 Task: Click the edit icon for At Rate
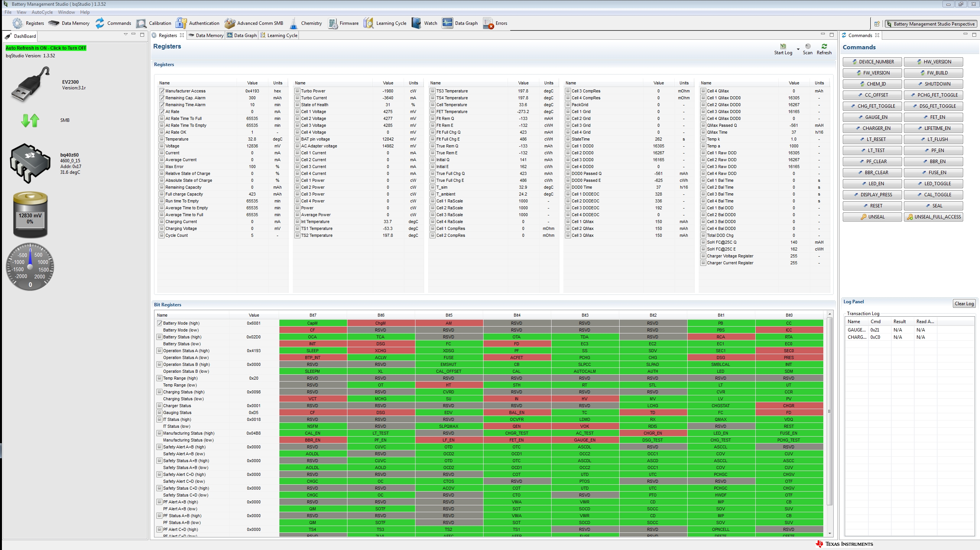coord(162,112)
